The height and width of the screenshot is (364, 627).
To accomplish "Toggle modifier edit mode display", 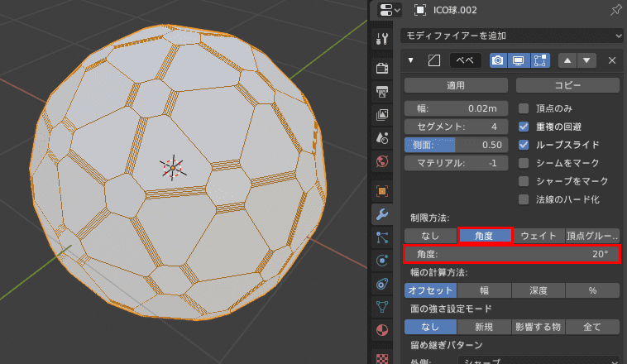I will point(540,60).
